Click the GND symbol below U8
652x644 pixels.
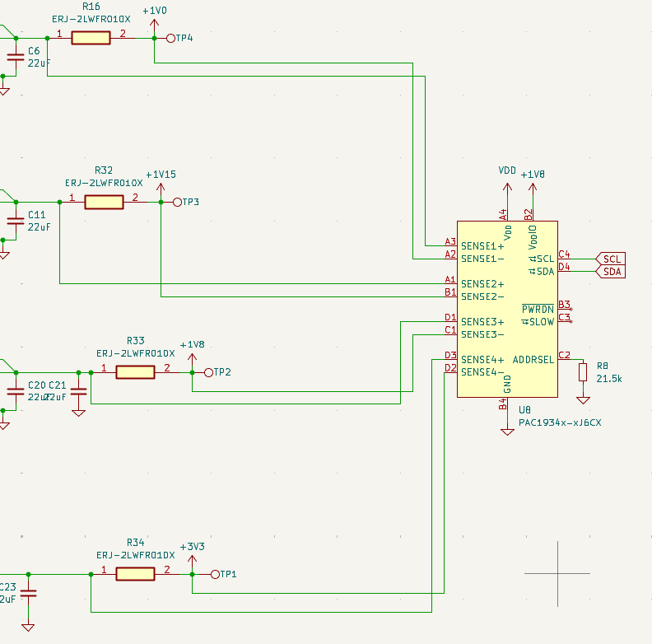tap(507, 432)
